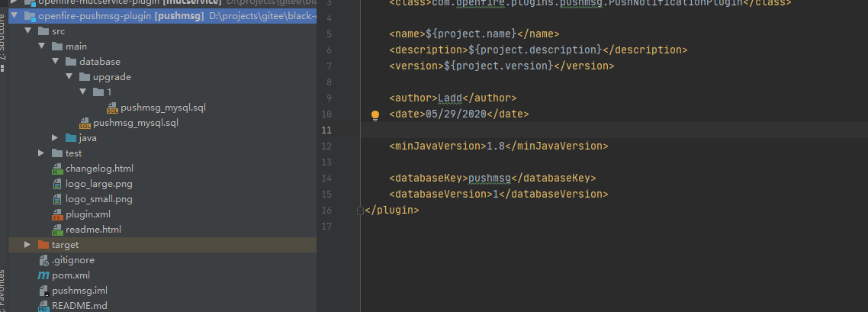
Task: Expand the java folder arrow
Action: 55,138
